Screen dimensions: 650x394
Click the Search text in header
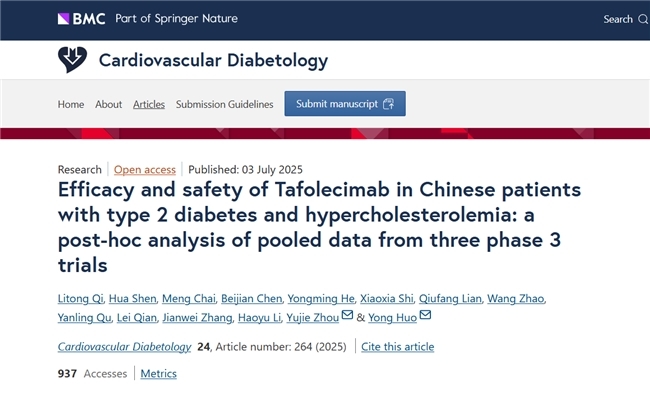point(618,19)
